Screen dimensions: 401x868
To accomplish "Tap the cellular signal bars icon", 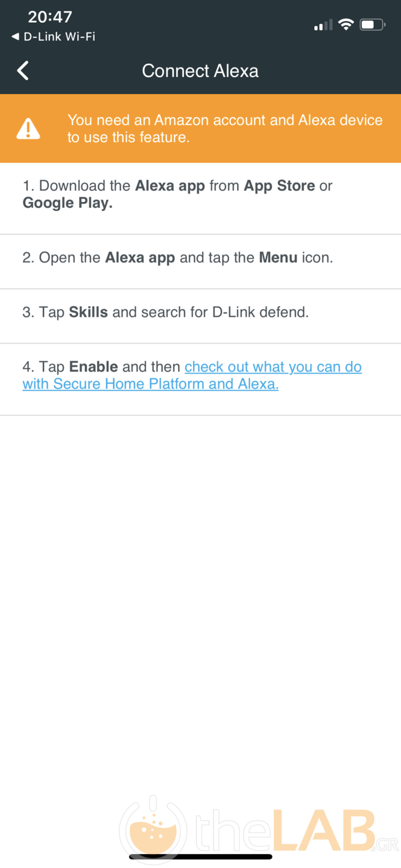I will click(323, 25).
